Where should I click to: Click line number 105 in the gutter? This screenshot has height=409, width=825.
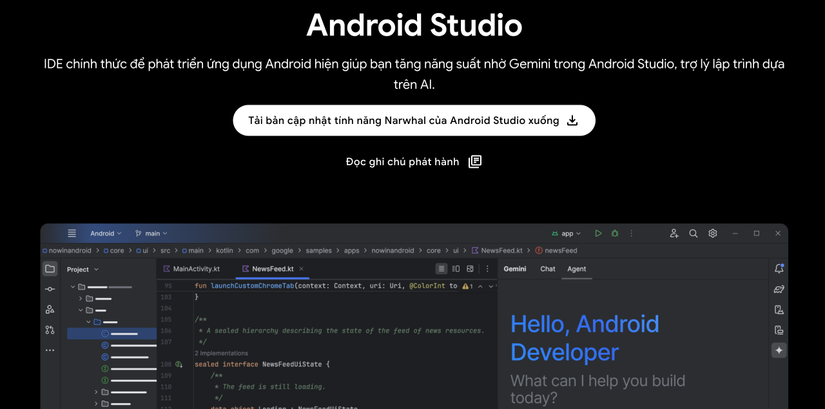click(166, 320)
